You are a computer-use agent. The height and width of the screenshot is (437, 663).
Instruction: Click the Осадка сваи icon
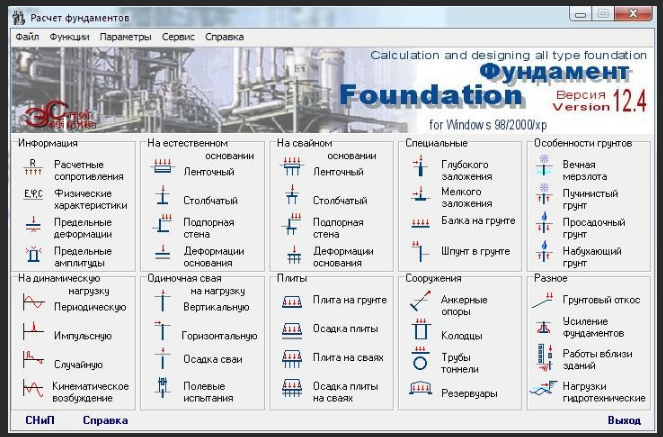pos(162,359)
